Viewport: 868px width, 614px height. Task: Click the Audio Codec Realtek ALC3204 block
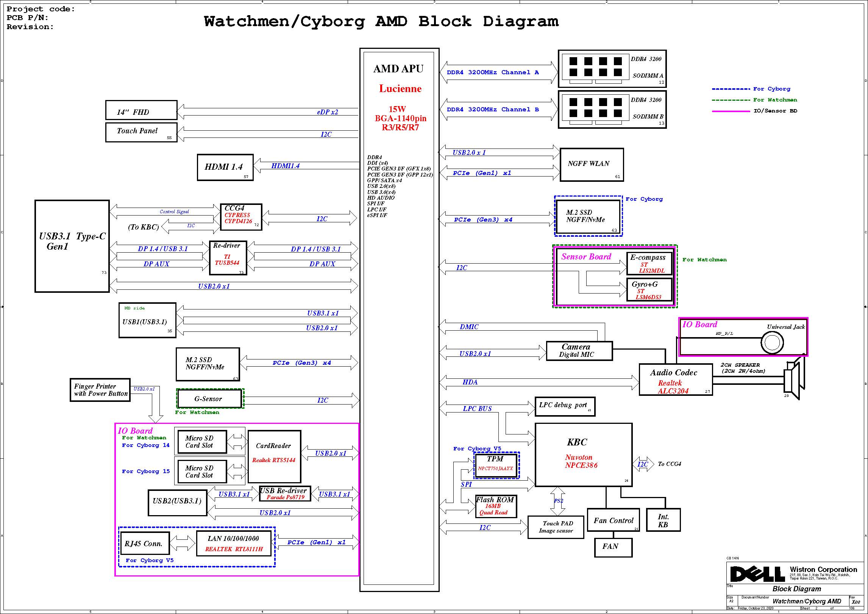pos(676,380)
